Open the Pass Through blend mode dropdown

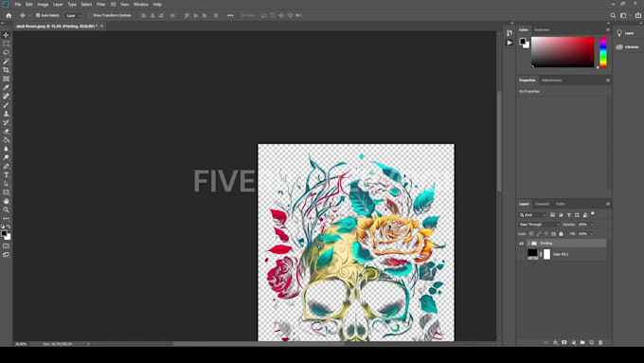(x=539, y=225)
